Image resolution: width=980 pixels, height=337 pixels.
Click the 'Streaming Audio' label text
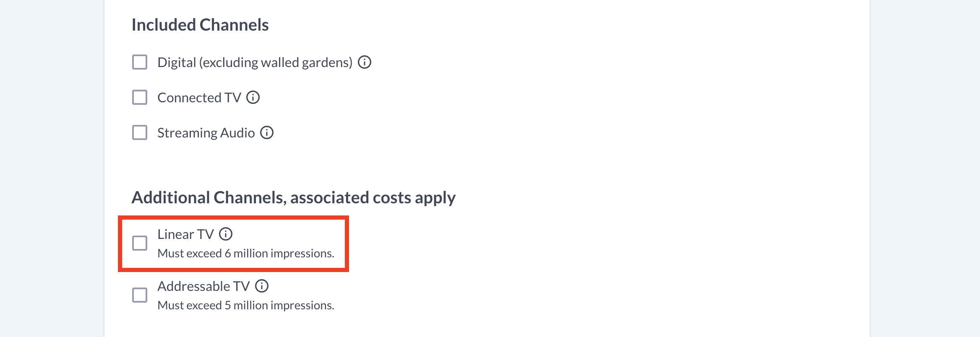(206, 133)
